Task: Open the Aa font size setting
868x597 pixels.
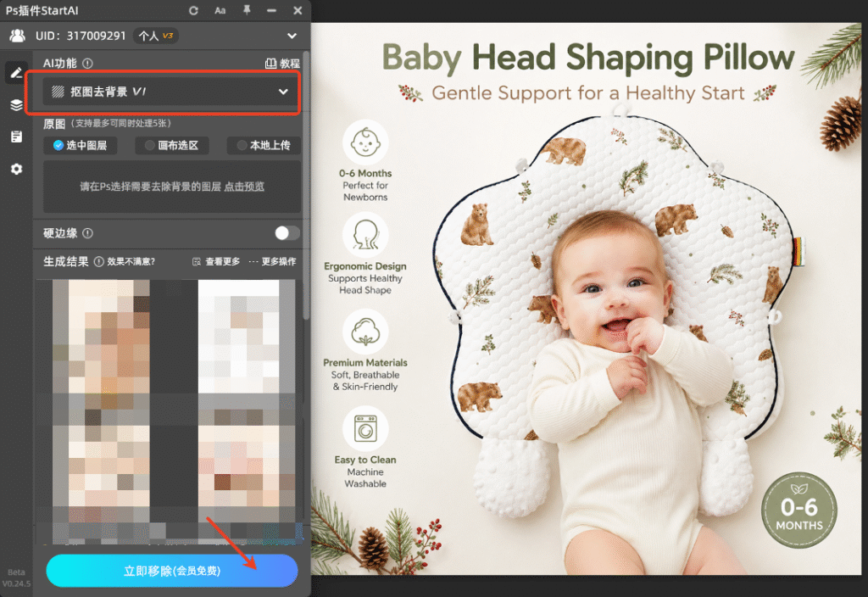Action: tap(220, 10)
